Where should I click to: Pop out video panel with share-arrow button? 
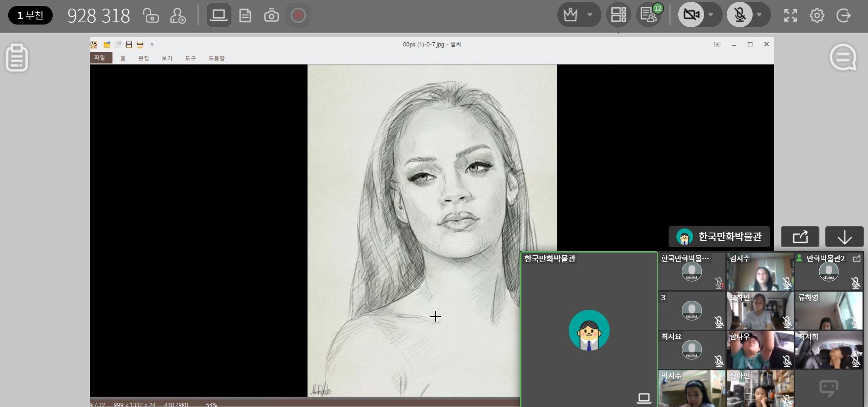click(800, 237)
